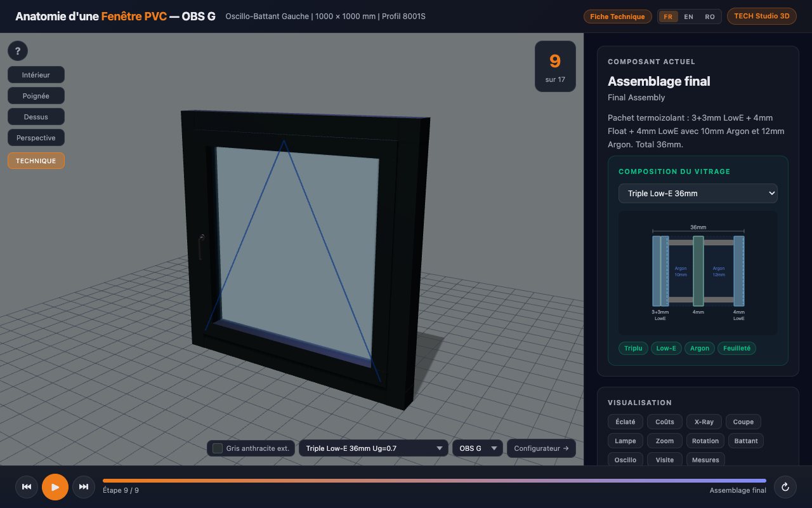The height and width of the screenshot is (508, 812).
Task: Toggle the Lampe visualisation option
Action: tap(625, 441)
